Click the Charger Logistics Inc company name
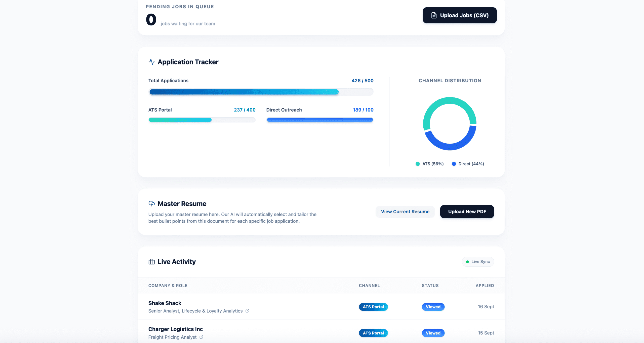 coord(176,329)
